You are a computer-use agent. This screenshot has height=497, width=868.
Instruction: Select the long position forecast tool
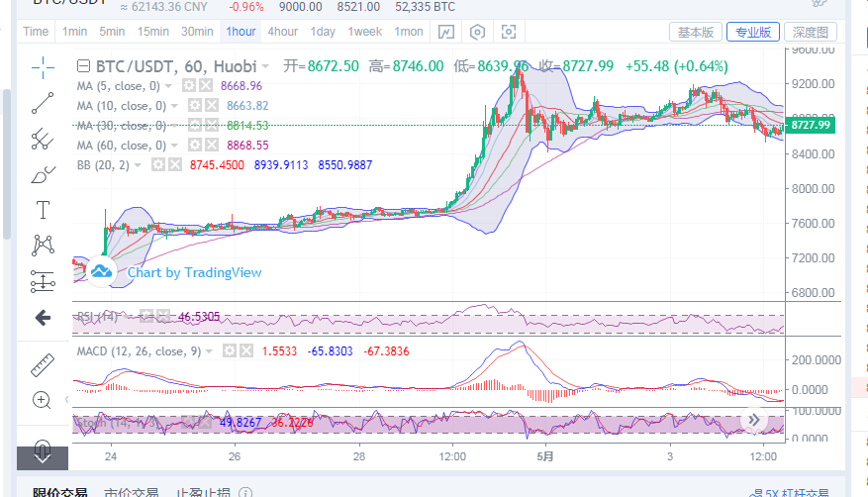(x=43, y=281)
